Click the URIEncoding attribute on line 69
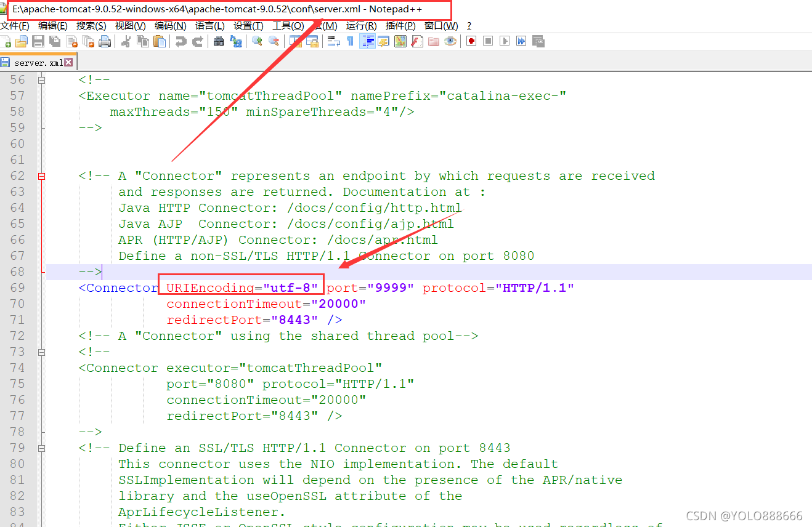This screenshot has height=527, width=812. point(210,288)
